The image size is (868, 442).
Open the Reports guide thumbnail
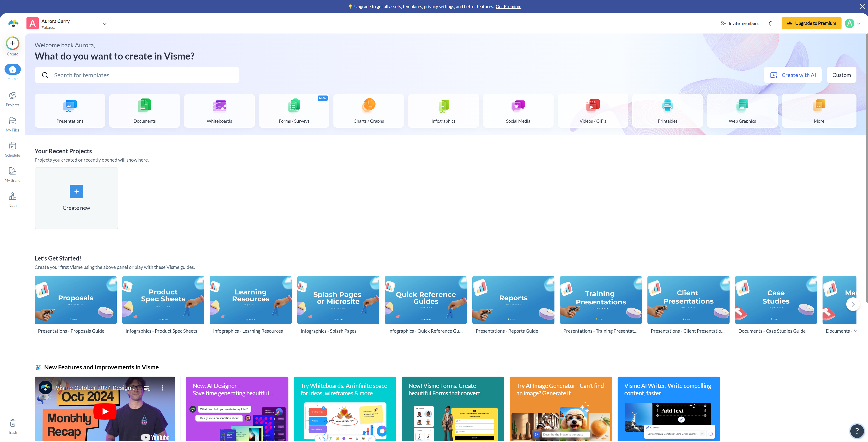[513, 300]
